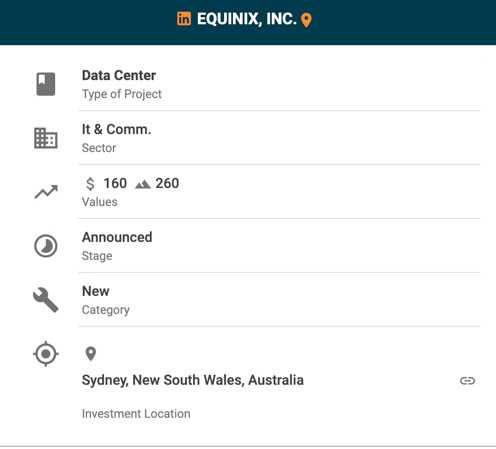Click the gray location pin above Sydney
The width and height of the screenshot is (496, 449).
pyautogui.click(x=91, y=354)
